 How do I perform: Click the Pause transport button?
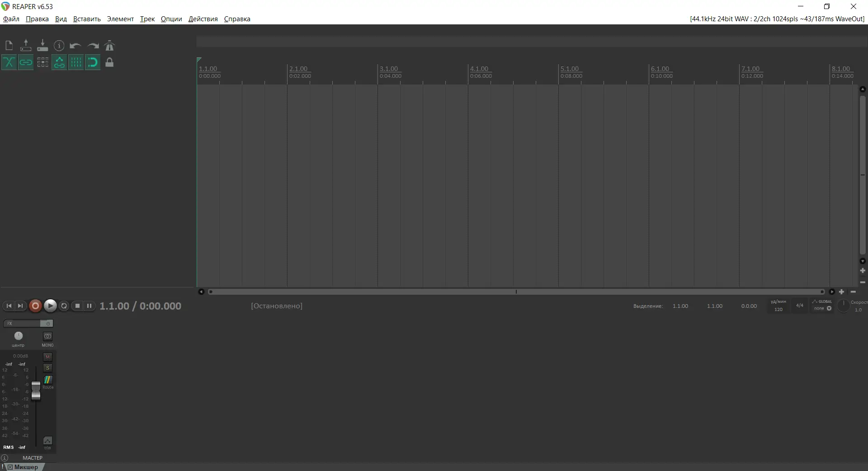click(x=90, y=306)
